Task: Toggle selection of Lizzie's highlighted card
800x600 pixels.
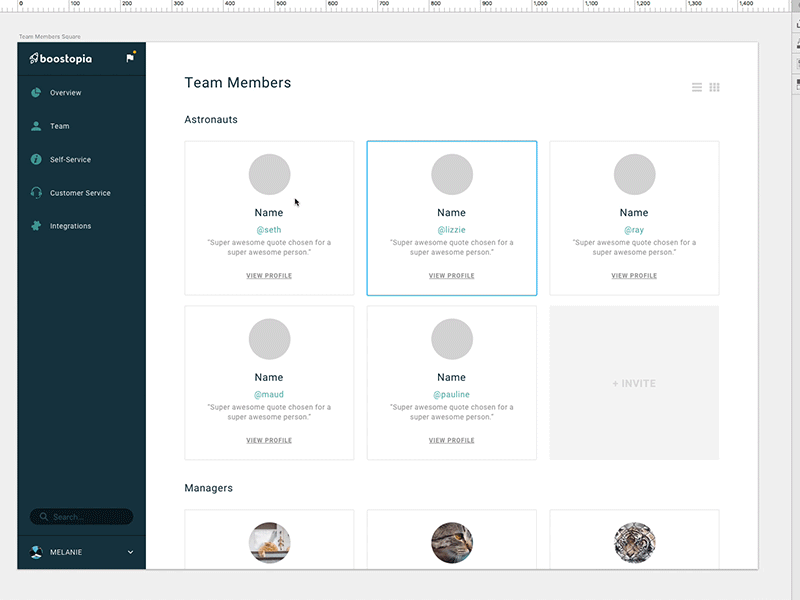Action: (451, 218)
